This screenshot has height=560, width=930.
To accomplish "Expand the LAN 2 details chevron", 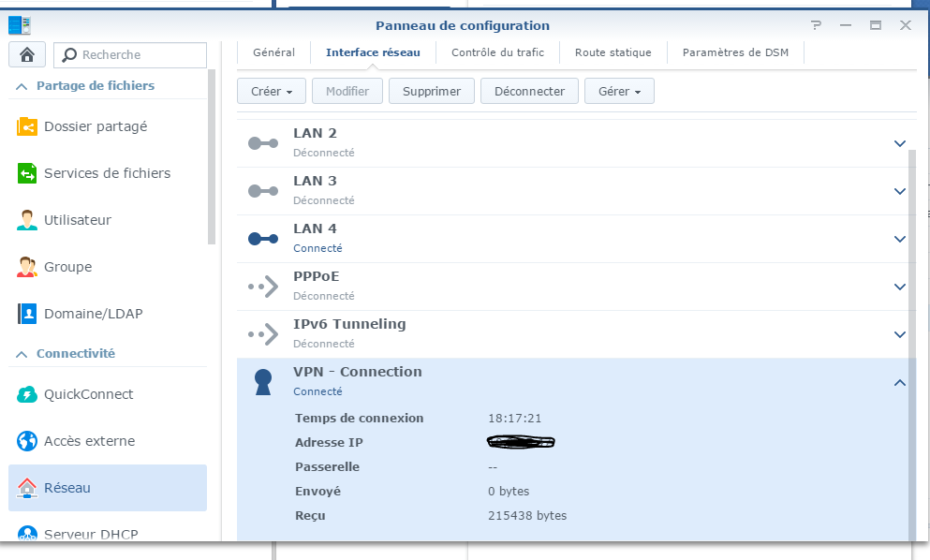I will pos(900,143).
